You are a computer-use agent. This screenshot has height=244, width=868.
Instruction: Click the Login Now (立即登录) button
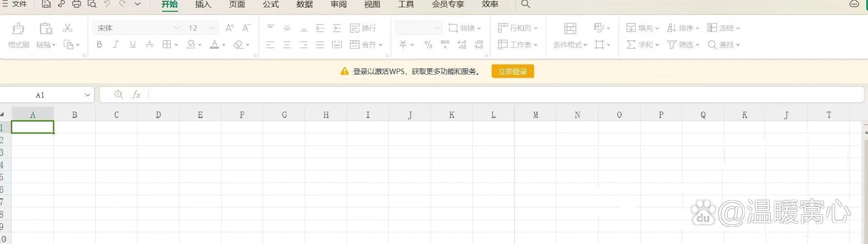pos(513,71)
